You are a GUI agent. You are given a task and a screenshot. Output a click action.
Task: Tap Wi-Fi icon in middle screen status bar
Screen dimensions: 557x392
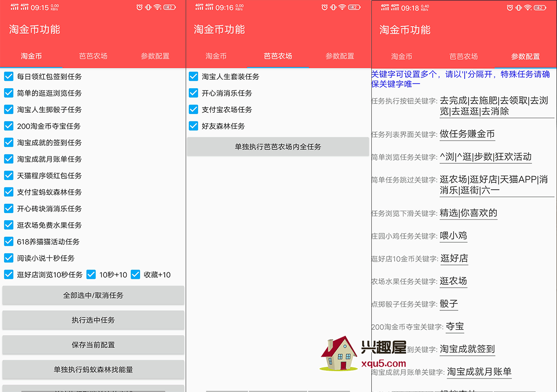click(x=342, y=7)
